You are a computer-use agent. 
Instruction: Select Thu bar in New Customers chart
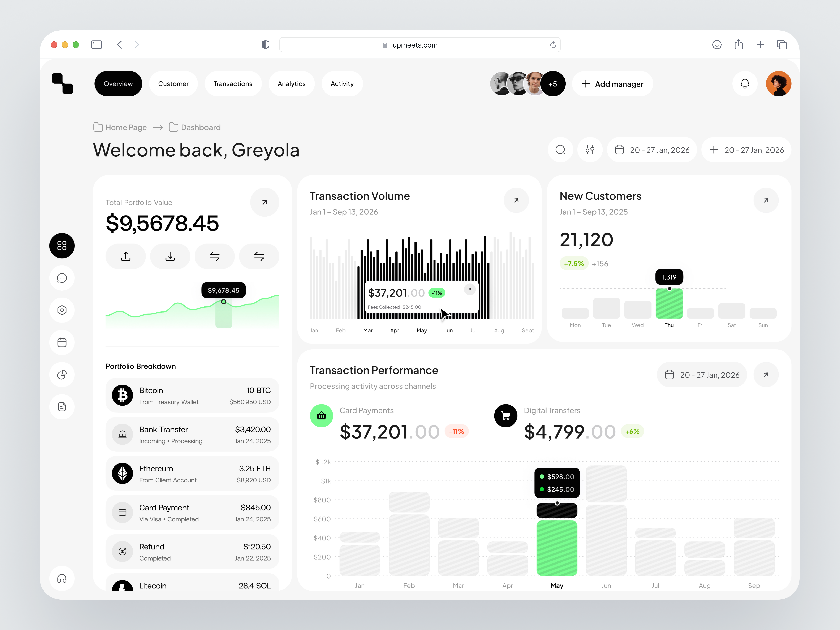point(669,303)
